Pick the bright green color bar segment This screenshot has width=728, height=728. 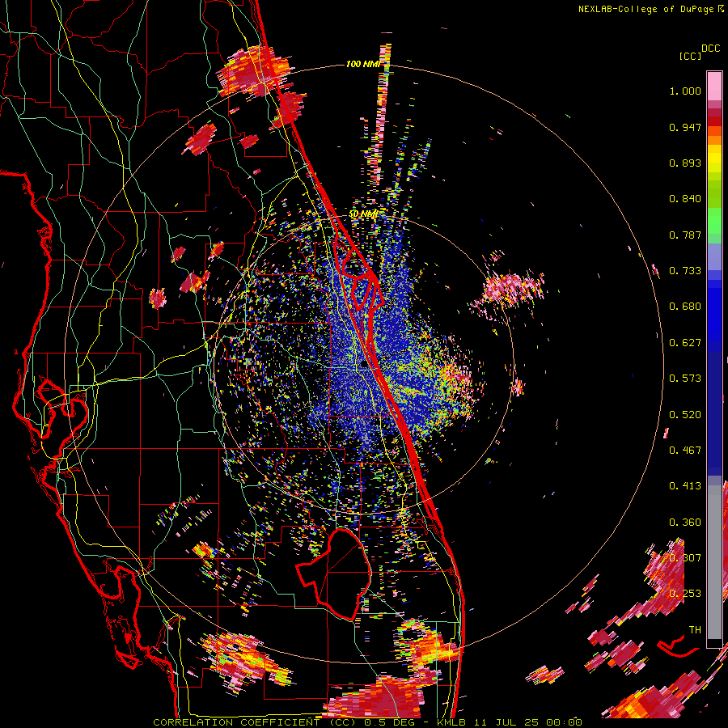pyautogui.click(x=714, y=221)
